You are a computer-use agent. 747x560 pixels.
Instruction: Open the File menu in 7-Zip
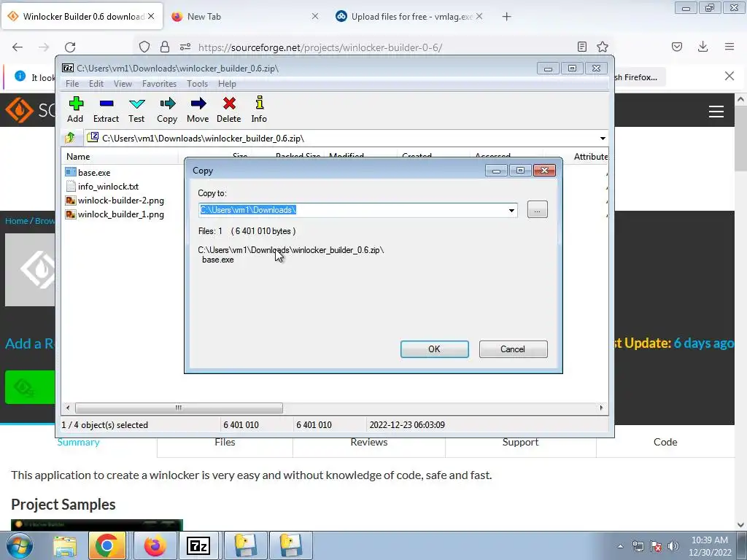click(x=72, y=84)
